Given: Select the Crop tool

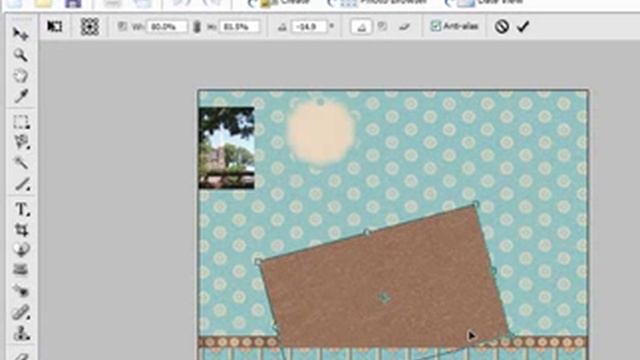Looking at the screenshot, I should 22,230.
